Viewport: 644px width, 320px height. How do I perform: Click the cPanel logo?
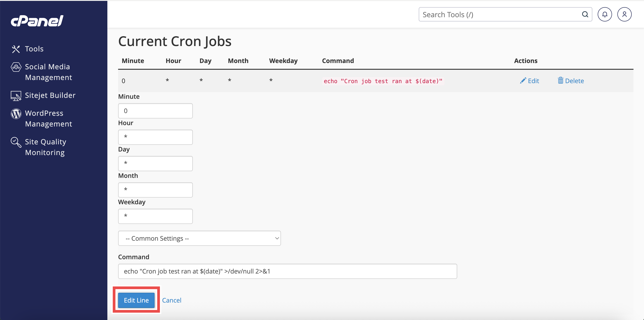coord(37,21)
